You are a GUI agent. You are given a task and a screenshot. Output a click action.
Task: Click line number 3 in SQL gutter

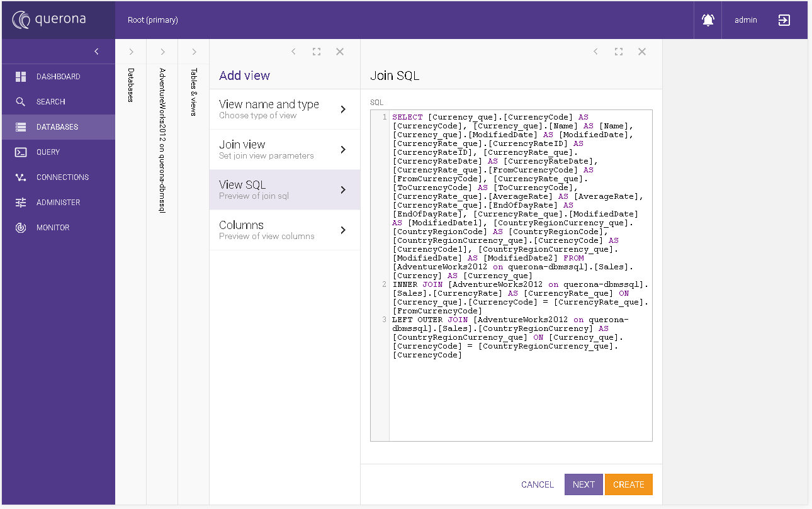[384, 320]
